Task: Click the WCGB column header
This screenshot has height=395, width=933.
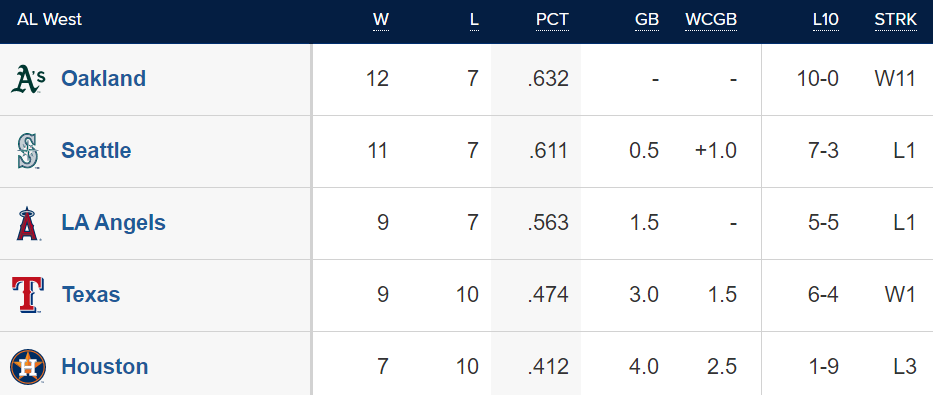Action: click(711, 20)
